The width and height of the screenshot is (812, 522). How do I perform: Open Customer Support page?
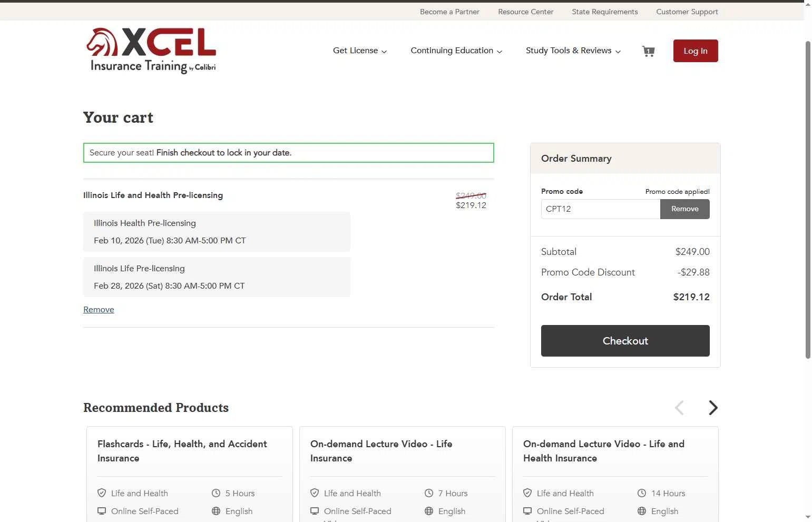coord(687,12)
